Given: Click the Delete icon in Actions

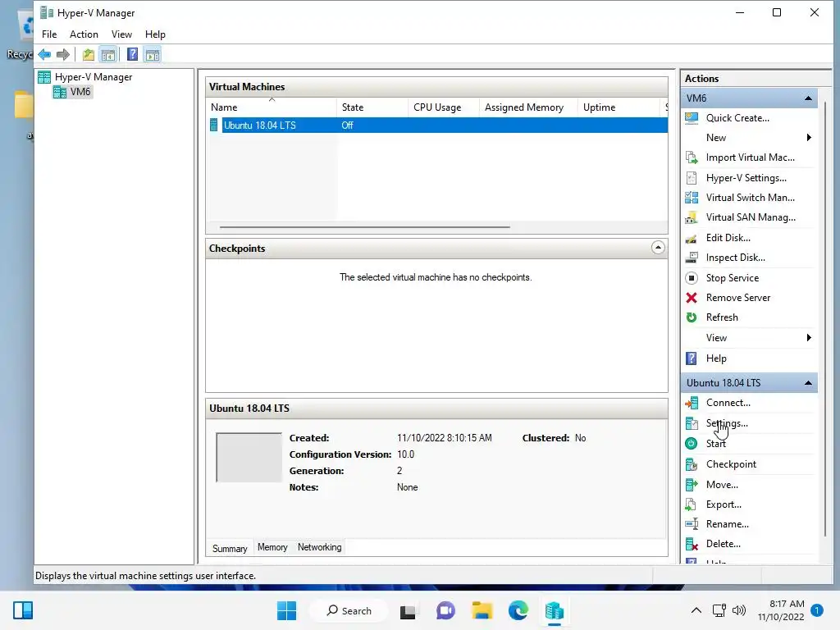Looking at the screenshot, I should 692,545.
